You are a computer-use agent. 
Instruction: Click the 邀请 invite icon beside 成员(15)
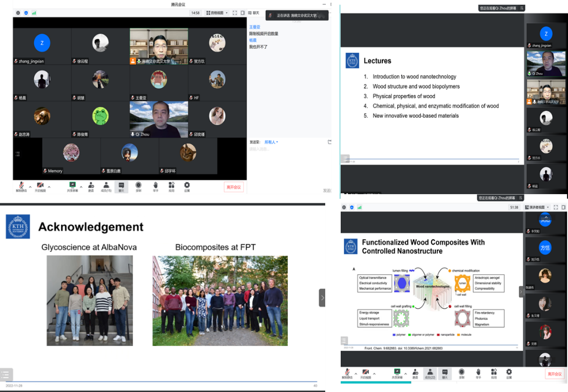coord(91,186)
